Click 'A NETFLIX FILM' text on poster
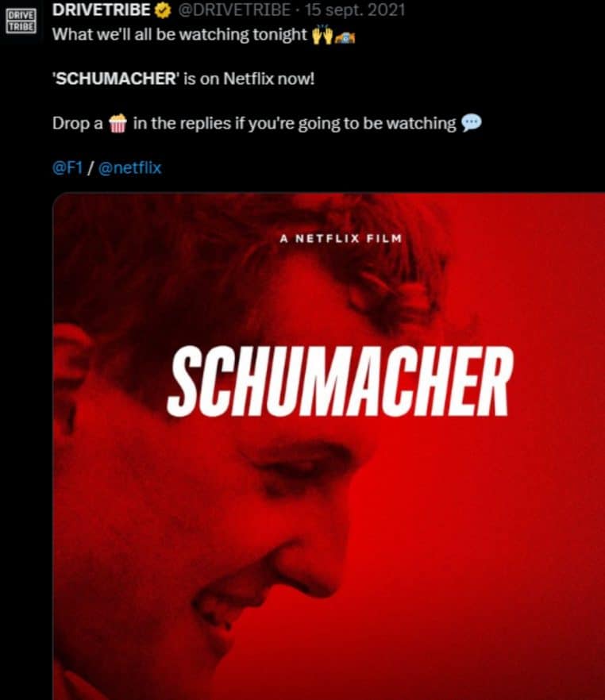The image size is (605, 700). click(341, 239)
